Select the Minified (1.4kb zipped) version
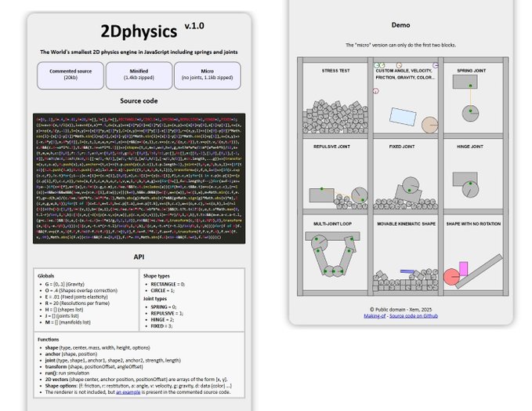The height and width of the screenshot is (411, 532). point(139,75)
